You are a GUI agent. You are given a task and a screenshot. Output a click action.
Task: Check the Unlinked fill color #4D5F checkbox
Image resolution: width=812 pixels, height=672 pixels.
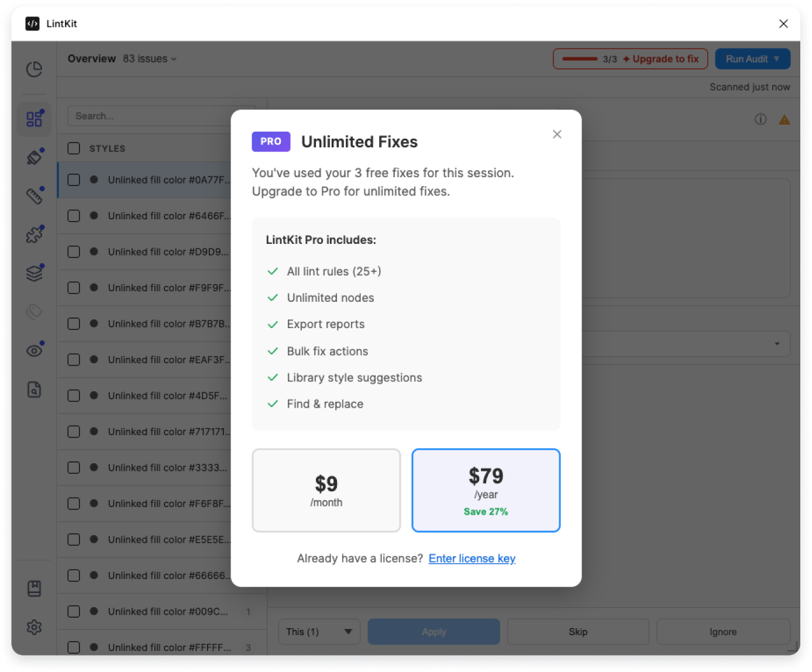74,396
